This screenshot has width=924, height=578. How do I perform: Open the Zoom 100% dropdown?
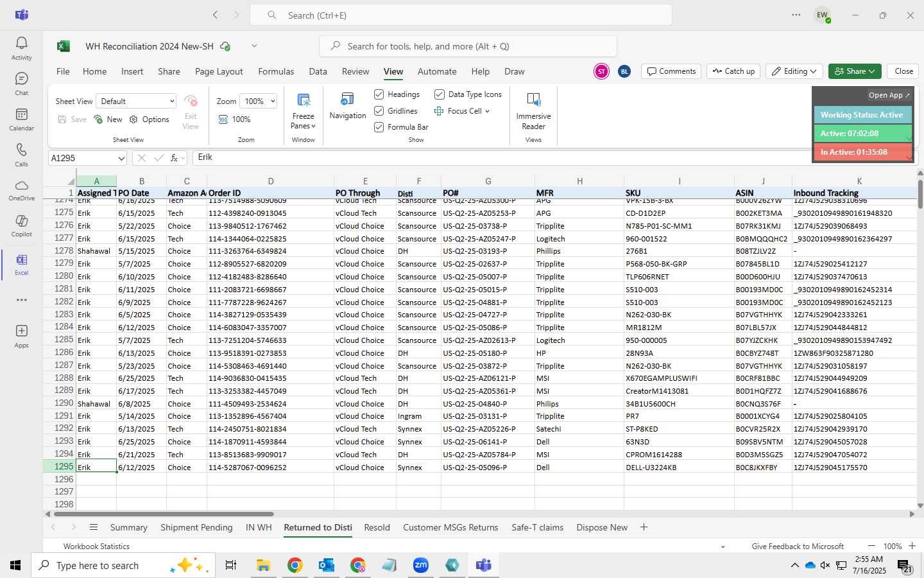[x=258, y=101]
